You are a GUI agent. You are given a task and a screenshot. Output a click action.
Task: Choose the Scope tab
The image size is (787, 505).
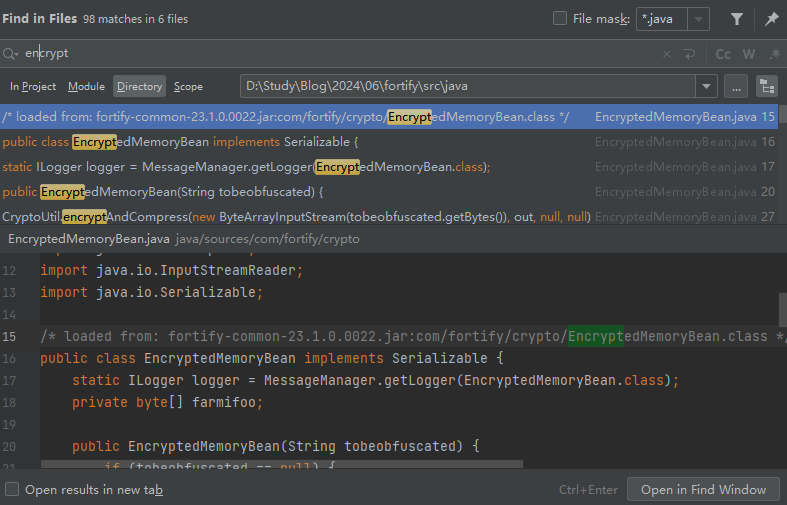[x=188, y=87]
